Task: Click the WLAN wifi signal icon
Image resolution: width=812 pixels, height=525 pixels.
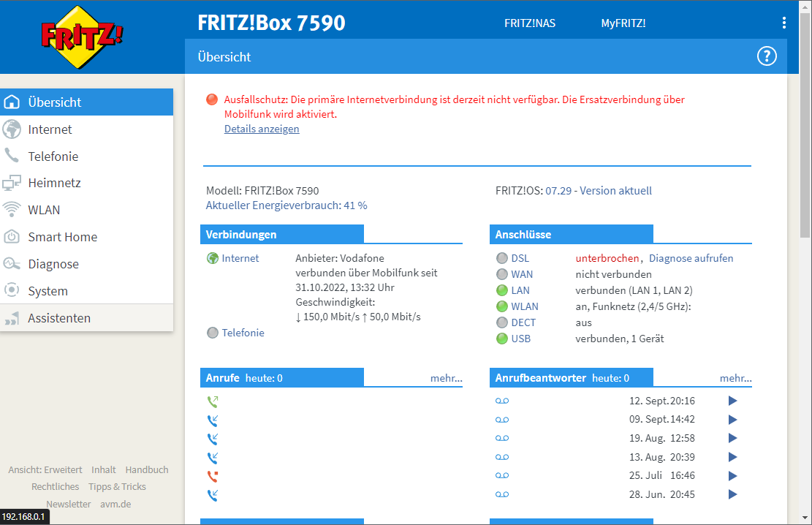Action: (12, 209)
